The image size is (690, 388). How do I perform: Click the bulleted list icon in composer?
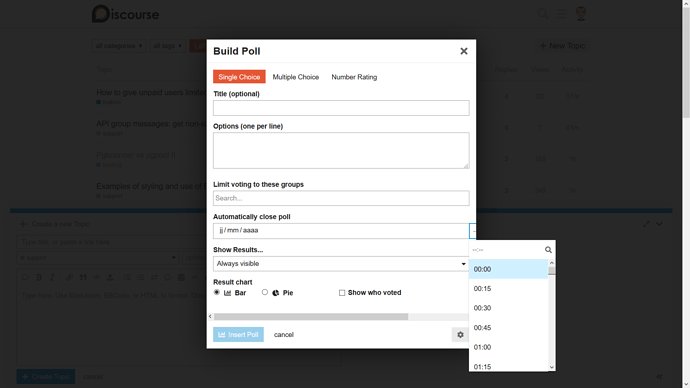(127, 277)
